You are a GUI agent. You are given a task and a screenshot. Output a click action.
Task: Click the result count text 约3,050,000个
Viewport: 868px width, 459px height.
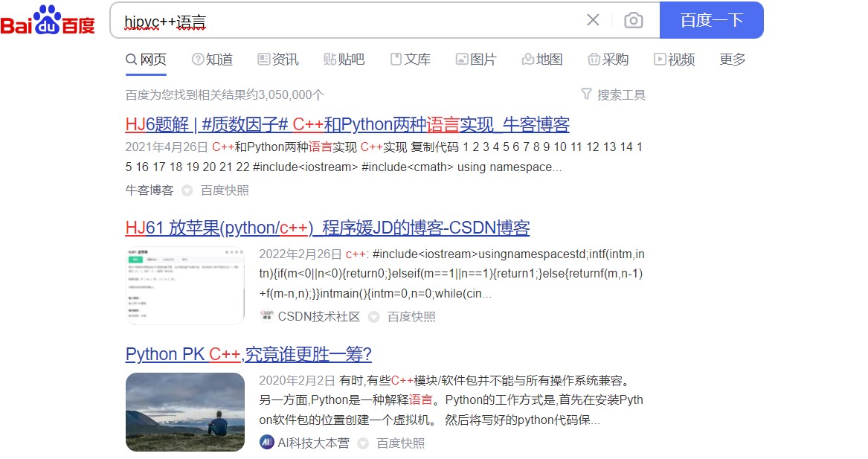coord(285,94)
